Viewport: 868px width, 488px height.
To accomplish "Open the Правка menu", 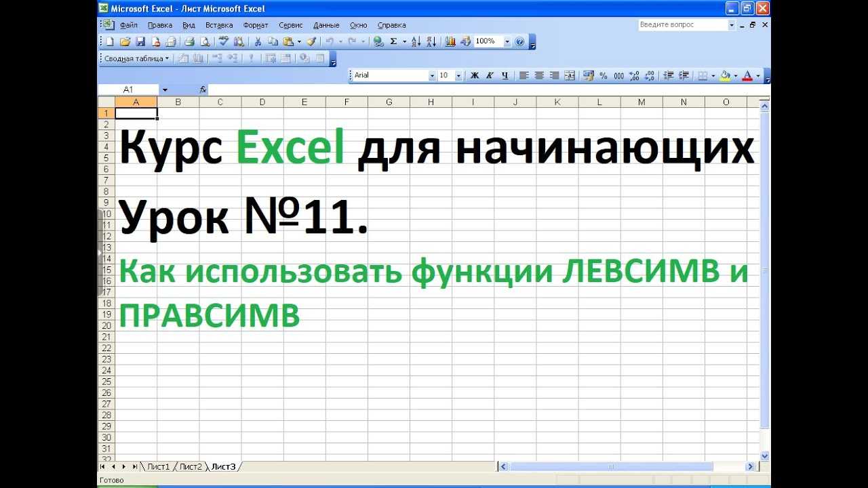I will (x=160, y=25).
